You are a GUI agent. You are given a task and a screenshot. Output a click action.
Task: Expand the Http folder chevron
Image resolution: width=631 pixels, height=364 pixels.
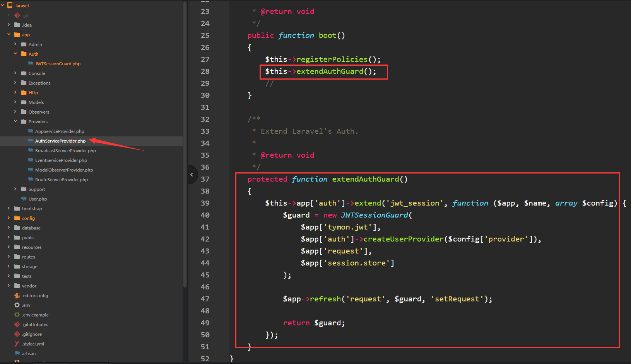15,92
